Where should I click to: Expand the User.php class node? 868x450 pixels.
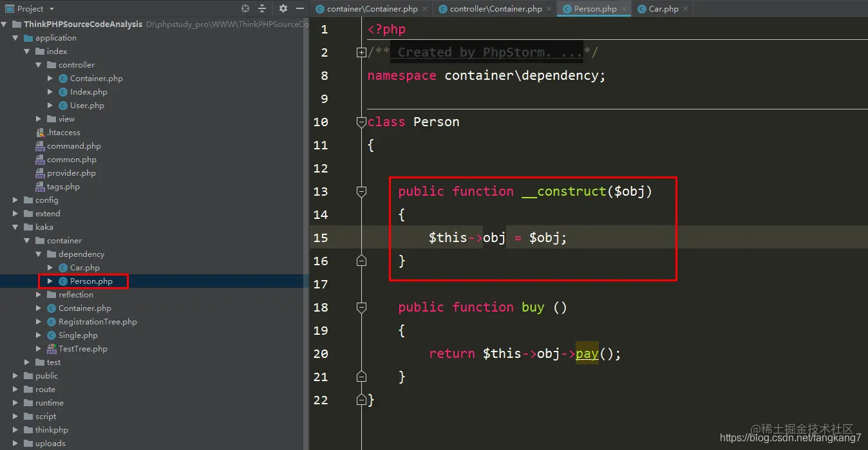(50, 106)
